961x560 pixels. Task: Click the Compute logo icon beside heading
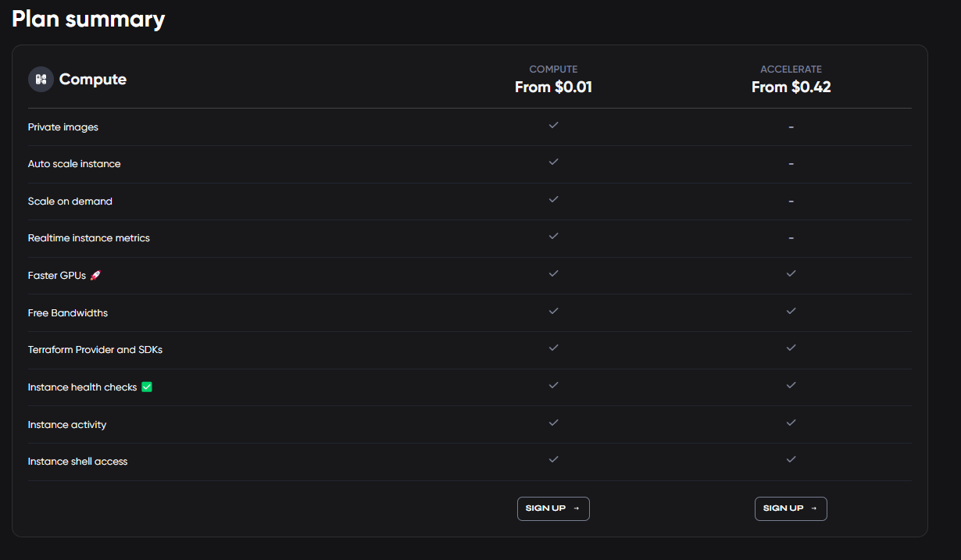(x=41, y=79)
